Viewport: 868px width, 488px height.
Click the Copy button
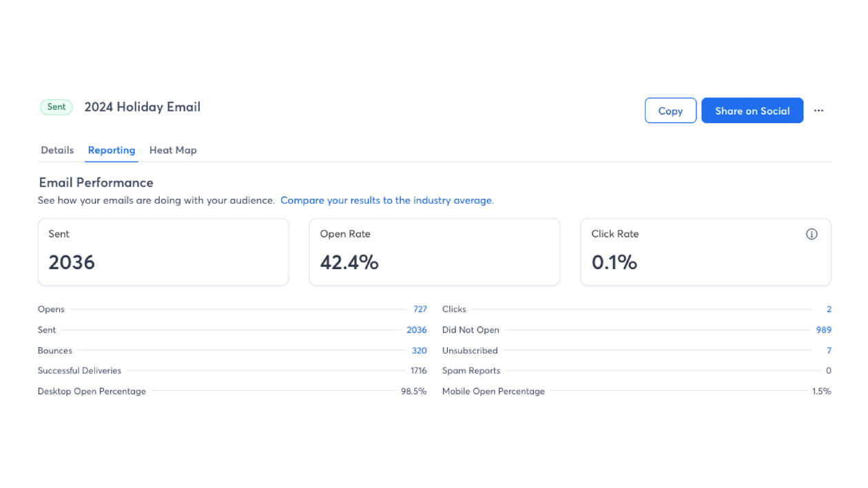(670, 110)
